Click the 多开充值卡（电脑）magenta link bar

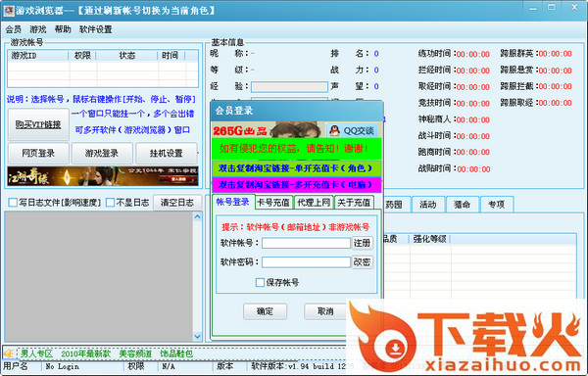(x=296, y=185)
